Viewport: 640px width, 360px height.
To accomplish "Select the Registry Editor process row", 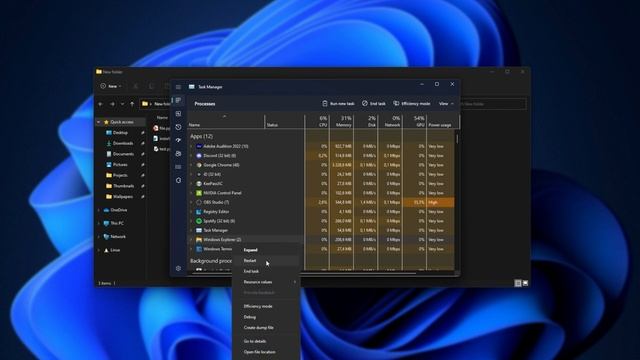I will pyautogui.click(x=321, y=211).
